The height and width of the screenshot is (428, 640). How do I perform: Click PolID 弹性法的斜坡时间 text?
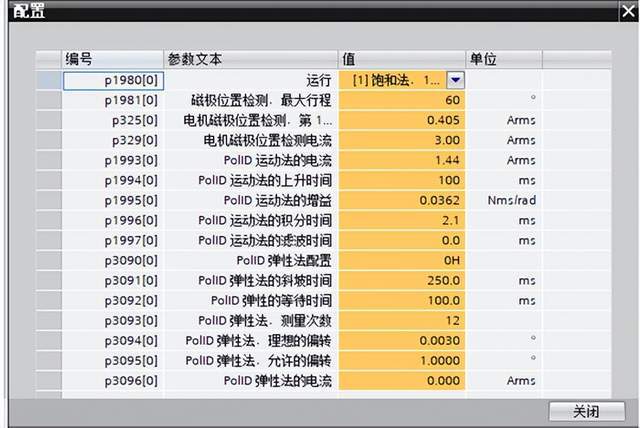pyautogui.click(x=265, y=280)
